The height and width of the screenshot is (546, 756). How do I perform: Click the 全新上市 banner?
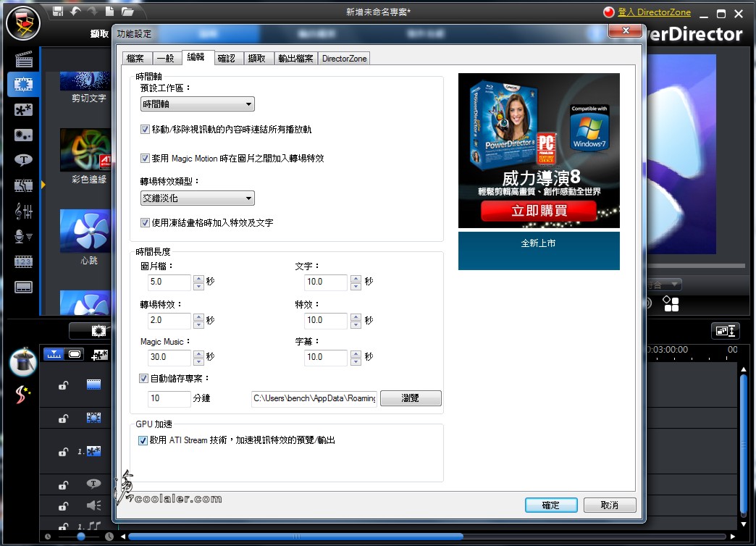pos(539,251)
